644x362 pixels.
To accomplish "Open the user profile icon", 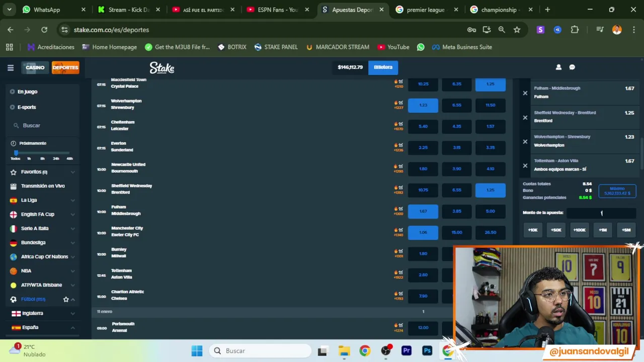I will [x=558, y=67].
